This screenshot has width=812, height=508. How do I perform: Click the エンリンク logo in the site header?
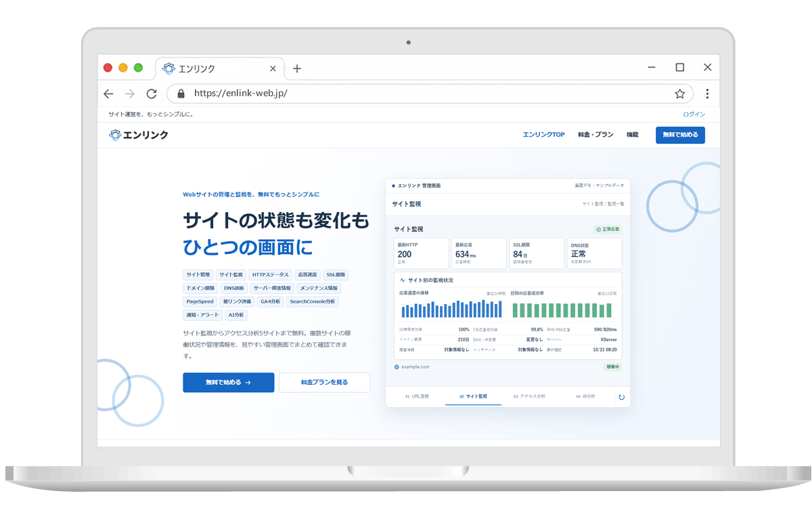point(139,135)
